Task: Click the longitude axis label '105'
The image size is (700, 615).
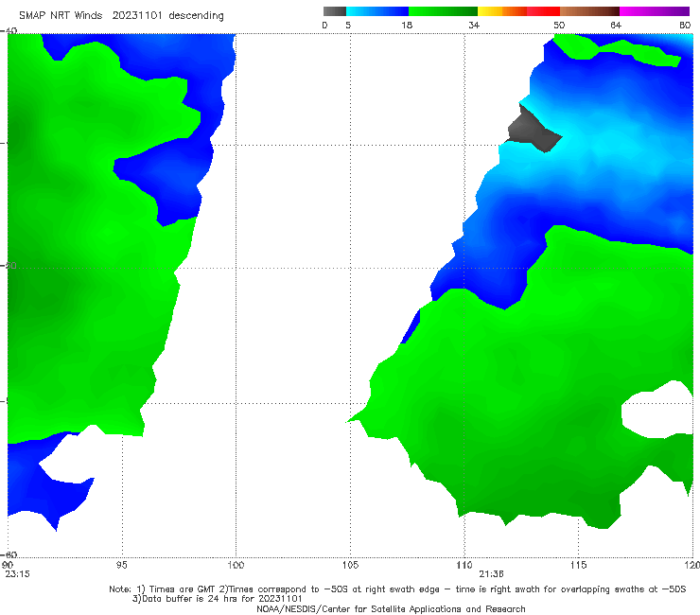Action: [x=350, y=565]
